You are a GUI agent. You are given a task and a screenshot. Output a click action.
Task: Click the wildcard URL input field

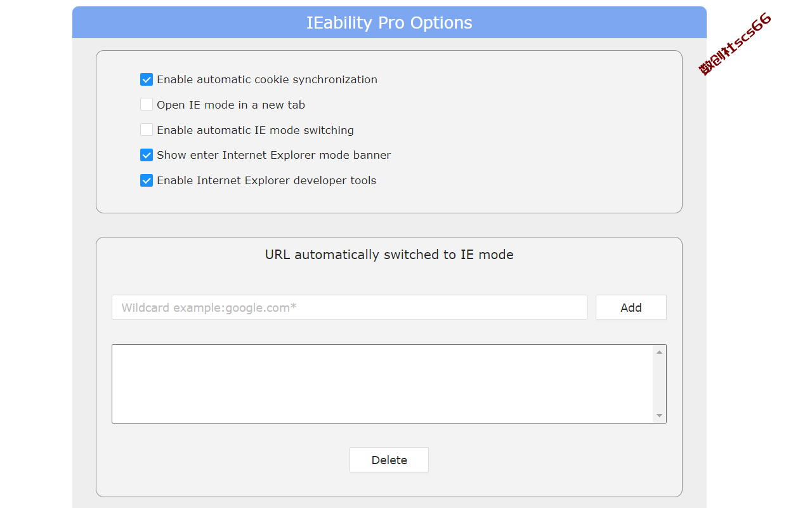pos(350,307)
